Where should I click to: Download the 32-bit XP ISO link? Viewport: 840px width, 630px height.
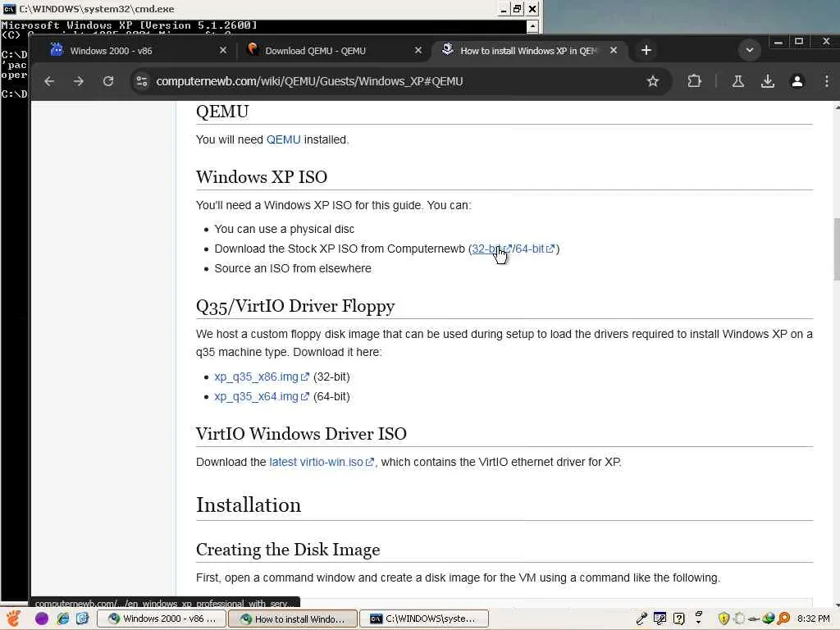coord(491,249)
